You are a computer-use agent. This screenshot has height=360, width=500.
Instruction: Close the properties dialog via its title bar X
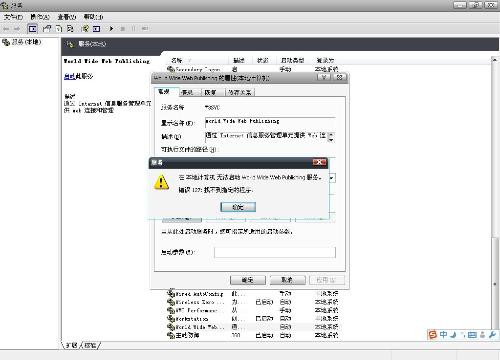coord(339,77)
